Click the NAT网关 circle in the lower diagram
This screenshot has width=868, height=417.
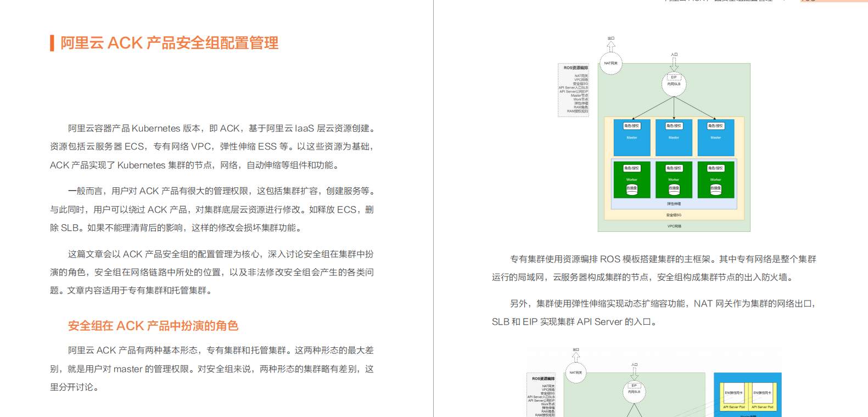(575, 372)
